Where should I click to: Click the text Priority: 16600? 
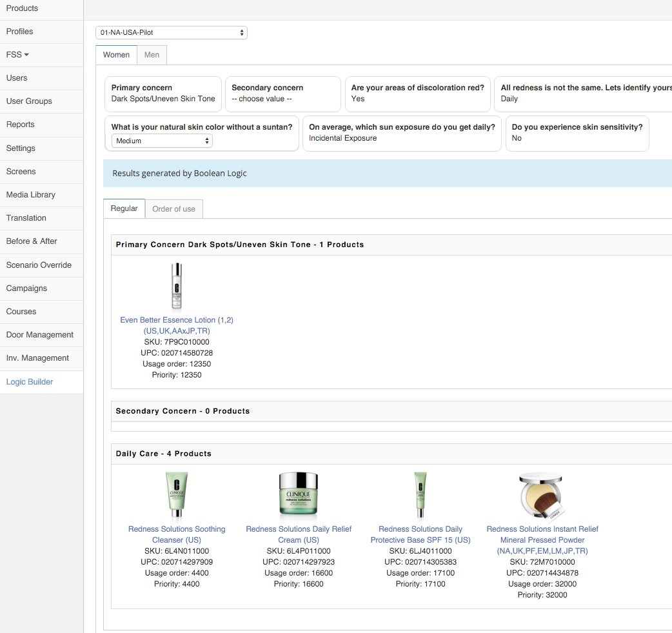299,584
